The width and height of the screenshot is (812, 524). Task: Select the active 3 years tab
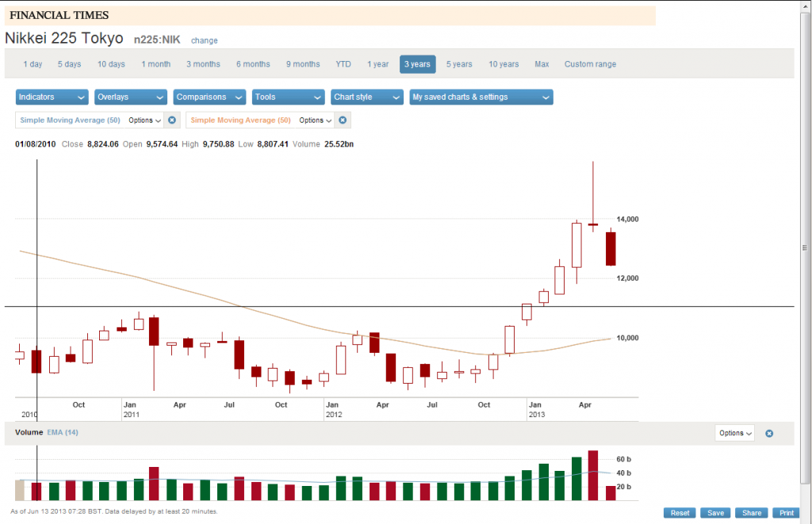417,64
